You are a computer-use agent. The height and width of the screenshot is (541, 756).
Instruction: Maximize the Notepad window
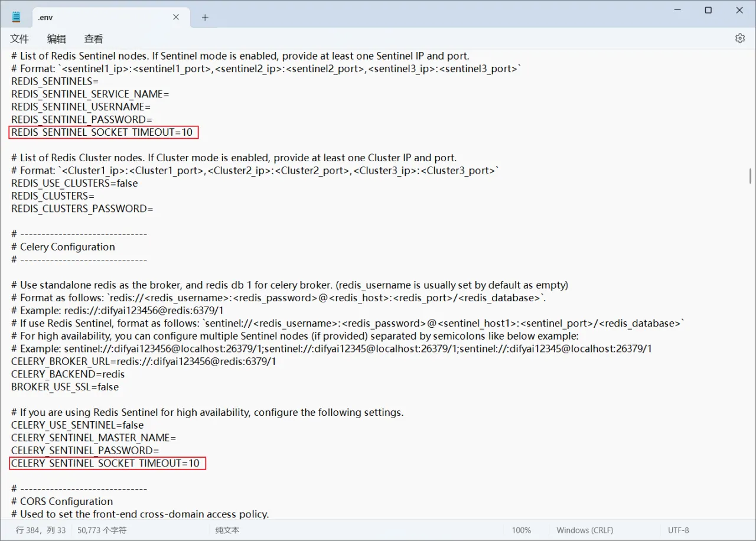[708, 10]
